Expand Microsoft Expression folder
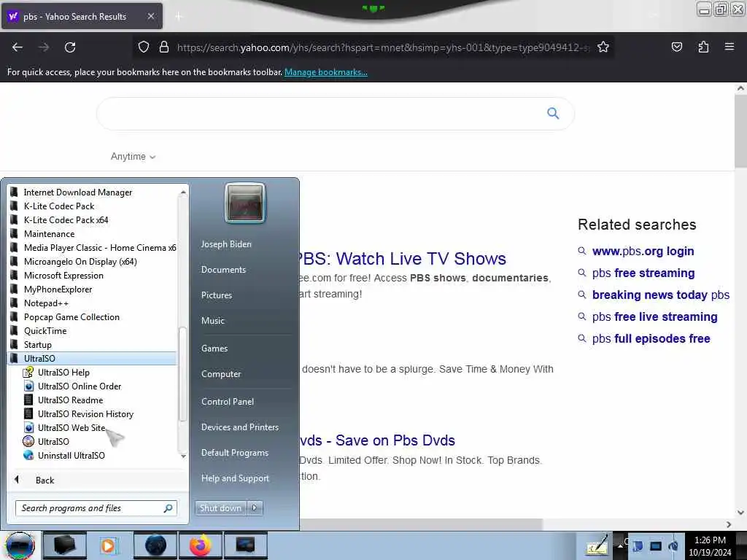 (x=93, y=275)
